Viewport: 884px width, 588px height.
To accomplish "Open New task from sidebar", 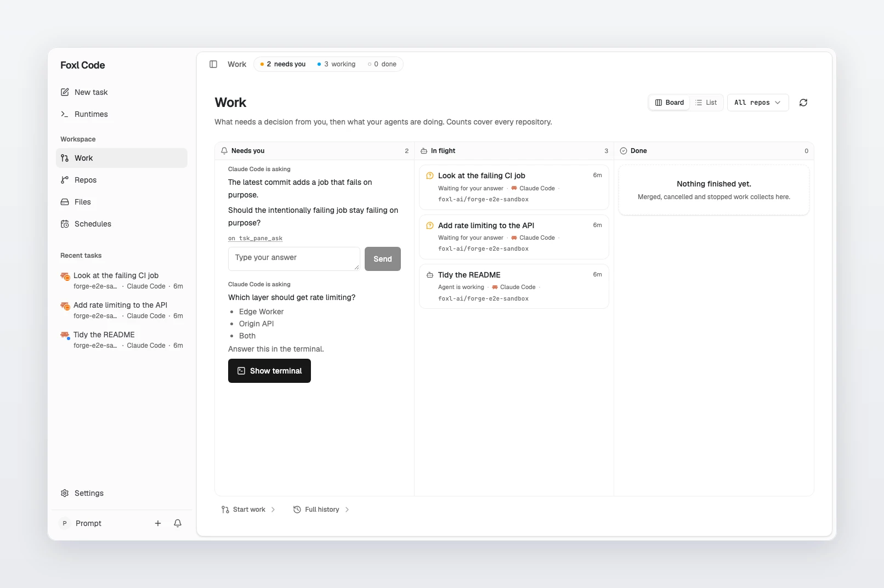I will click(122, 92).
